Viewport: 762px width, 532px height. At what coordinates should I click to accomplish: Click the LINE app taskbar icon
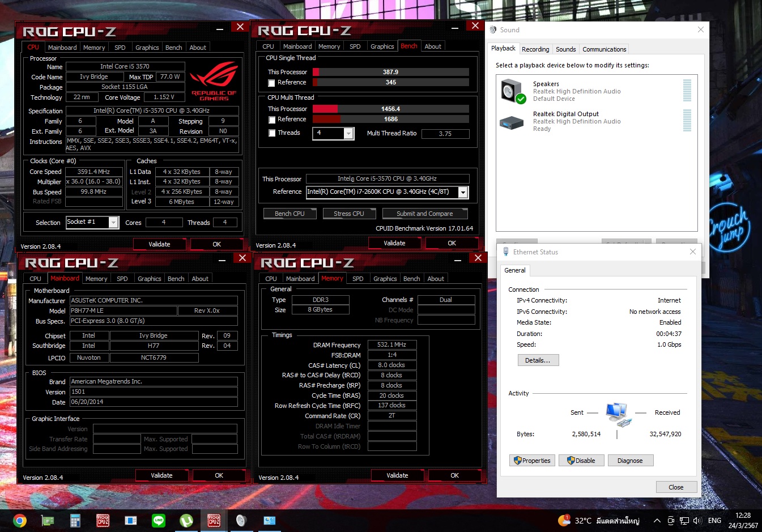point(159,520)
